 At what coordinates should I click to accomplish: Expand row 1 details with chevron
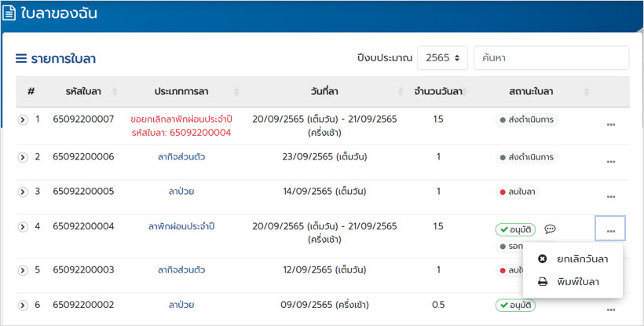coord(23,120)
